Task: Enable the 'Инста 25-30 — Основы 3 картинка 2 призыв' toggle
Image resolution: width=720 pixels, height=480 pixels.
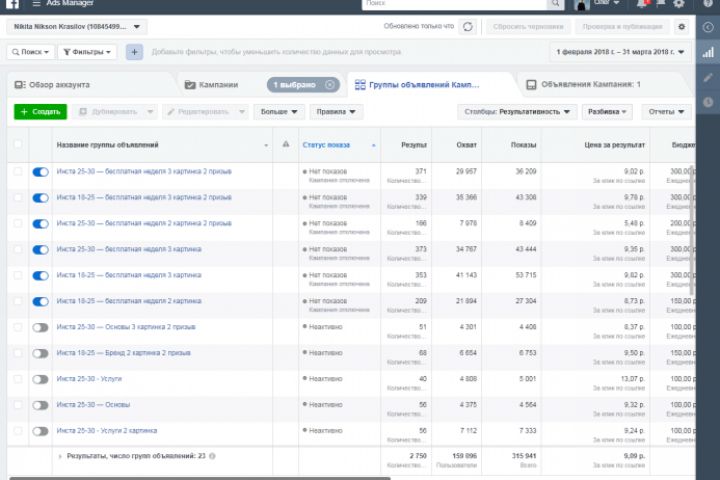Action: [x=40, y=328]
